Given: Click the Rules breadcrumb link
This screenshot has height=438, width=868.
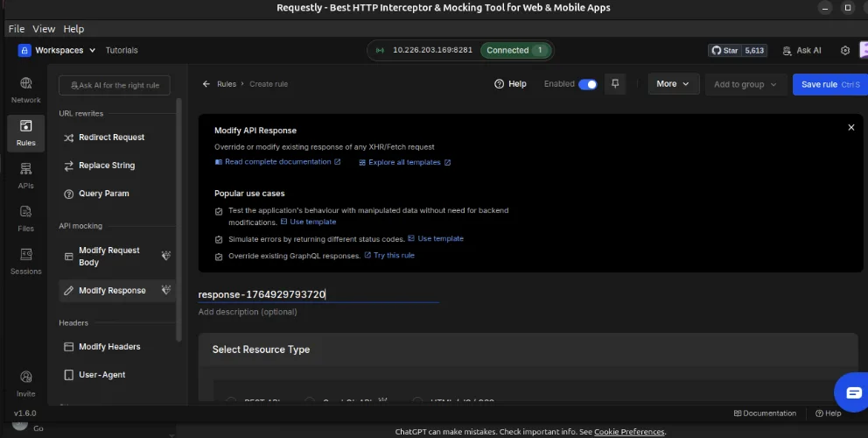Looking at the screenshot, I should coord(227,84).
